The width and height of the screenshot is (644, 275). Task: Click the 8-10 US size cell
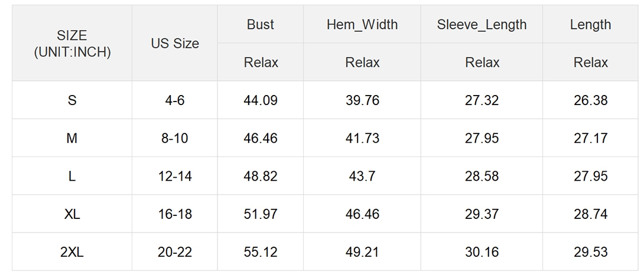pyautogui.click(x=174, y=138)
